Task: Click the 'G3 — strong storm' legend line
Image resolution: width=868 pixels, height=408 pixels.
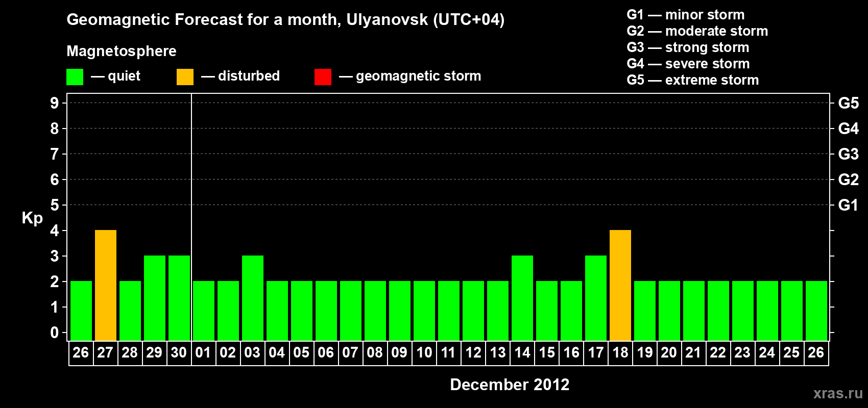Action: [x=688, y=47]
